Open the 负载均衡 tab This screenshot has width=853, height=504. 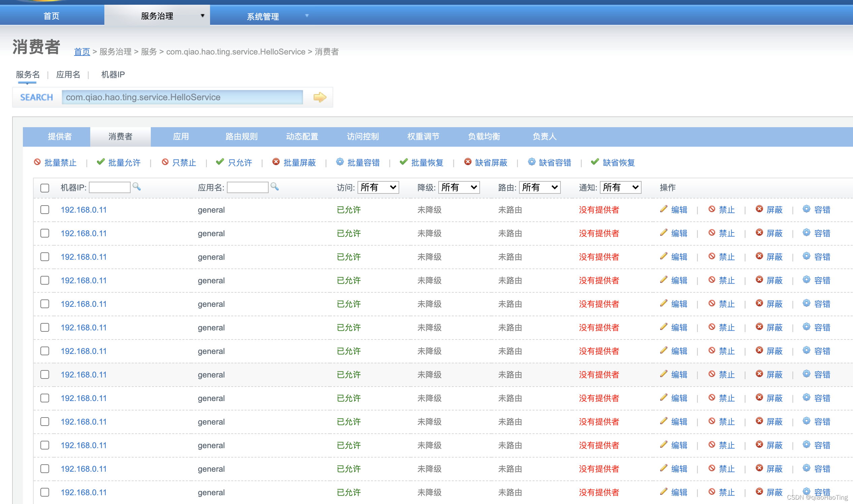click(x=484, y=137)
